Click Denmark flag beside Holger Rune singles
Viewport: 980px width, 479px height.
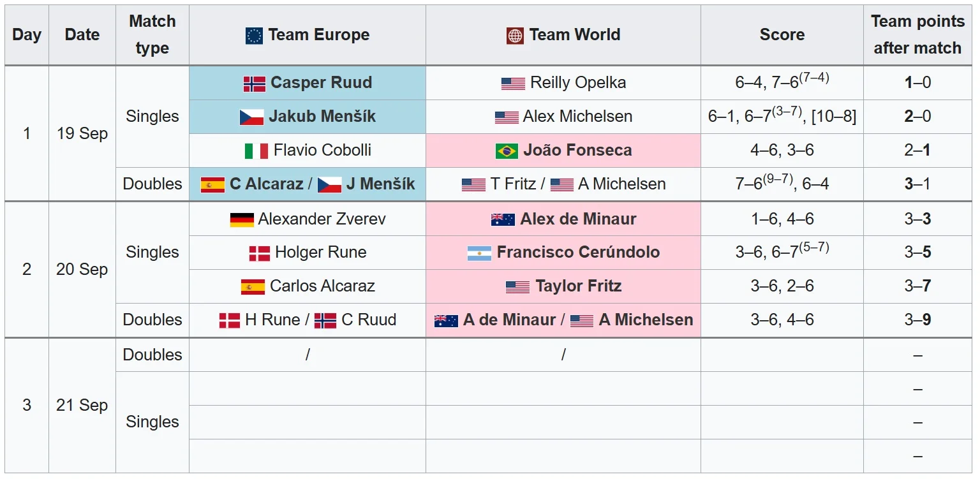coord(260,253)
